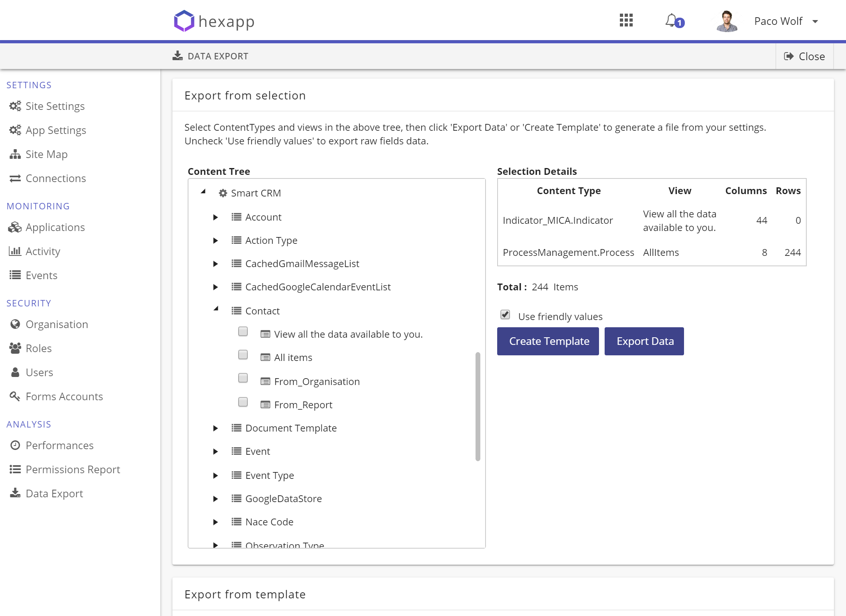
Task: Expand the GoogleDataStore tree node
Action: (215, 498)
